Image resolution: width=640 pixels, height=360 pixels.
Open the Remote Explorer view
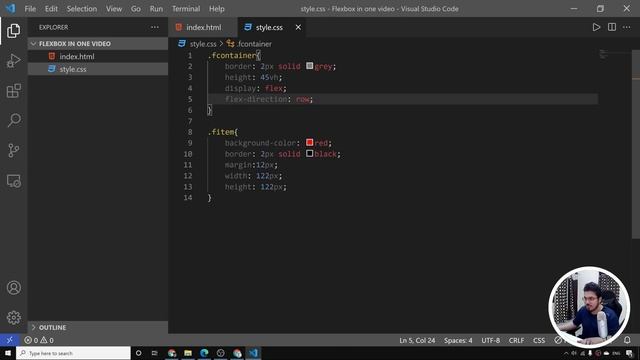click(13, 181)
